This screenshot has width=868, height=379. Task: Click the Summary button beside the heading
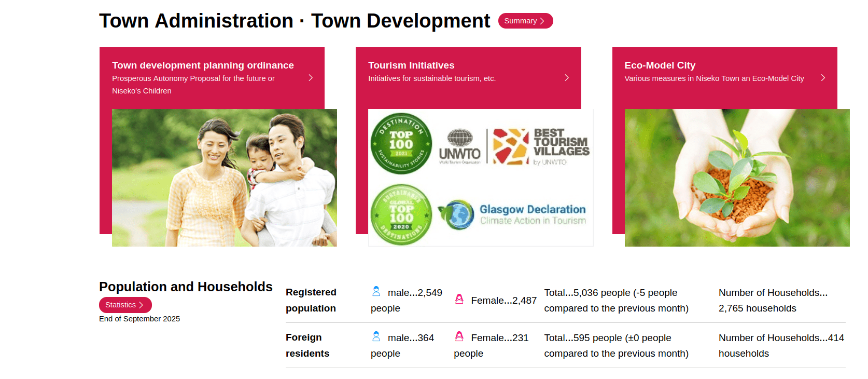pos(525,21)
